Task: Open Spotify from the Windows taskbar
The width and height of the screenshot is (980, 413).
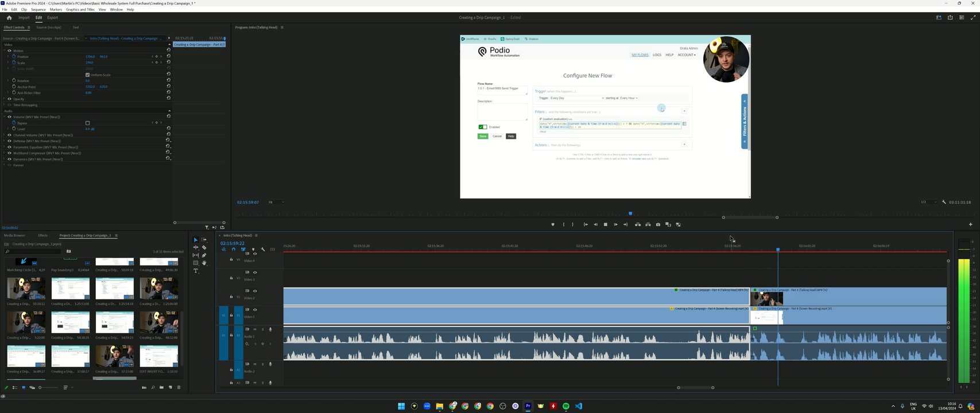Action: (565, 406)
